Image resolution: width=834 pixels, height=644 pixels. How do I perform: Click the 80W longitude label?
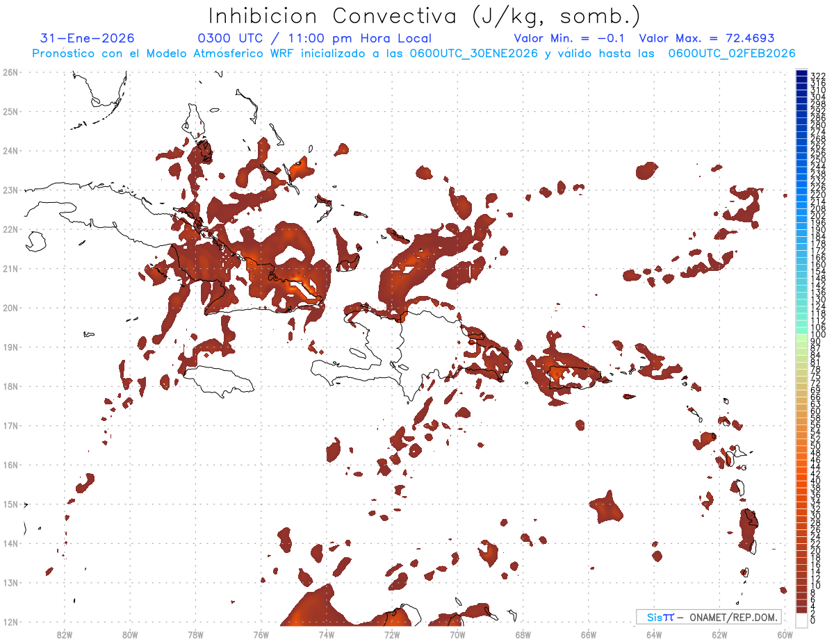click(130, 634)
